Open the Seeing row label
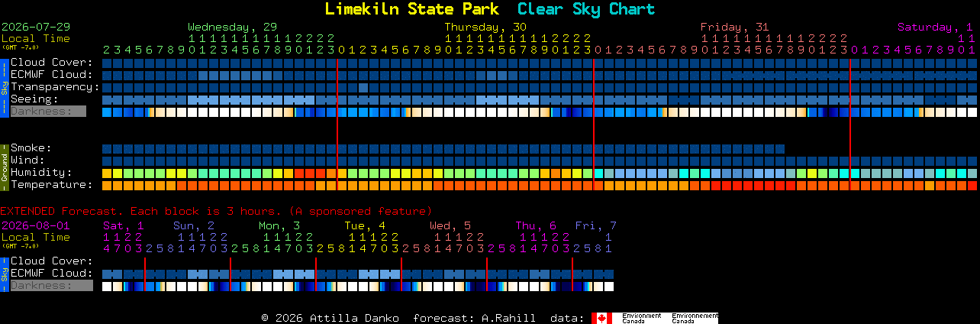This screenshot has width=980, height=324. click(34, 99)
